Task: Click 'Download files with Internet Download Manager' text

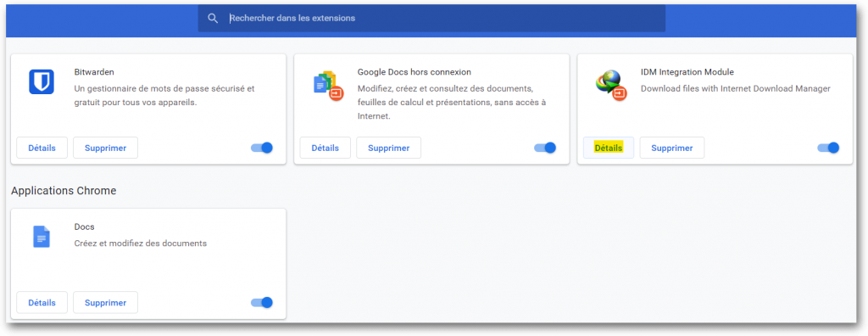Action: click(x=736, y=89)
